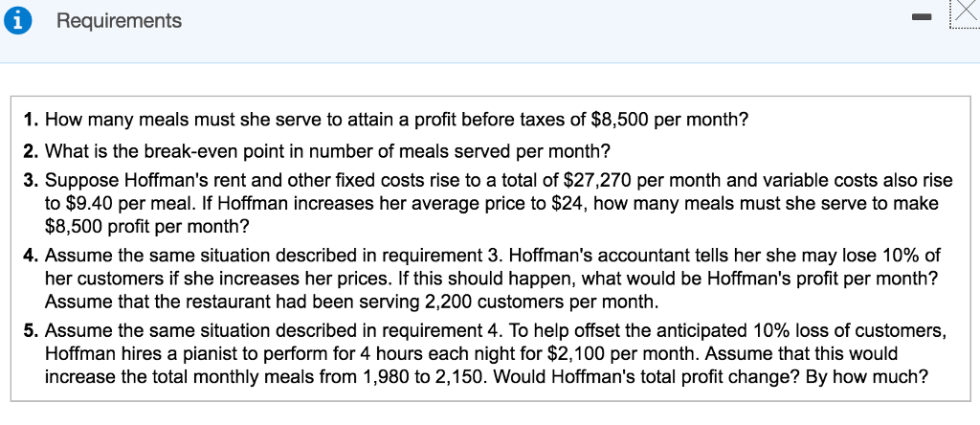Image resolution: width=980 pixels, height=425 pixels.
Task: Close the Requirements popup with the X
Action: coord(964,15)
